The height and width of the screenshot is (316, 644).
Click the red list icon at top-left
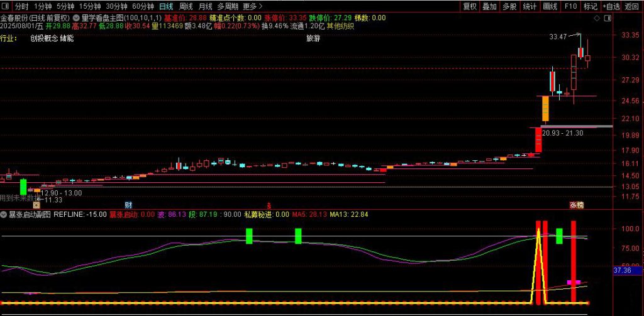click(6, 6)
